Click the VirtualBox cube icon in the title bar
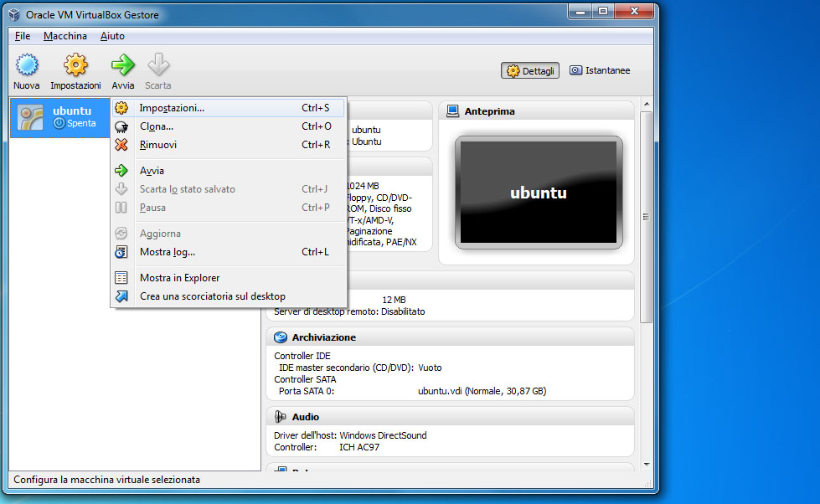Viewport: 820px width, 504px height. [14, 14]
